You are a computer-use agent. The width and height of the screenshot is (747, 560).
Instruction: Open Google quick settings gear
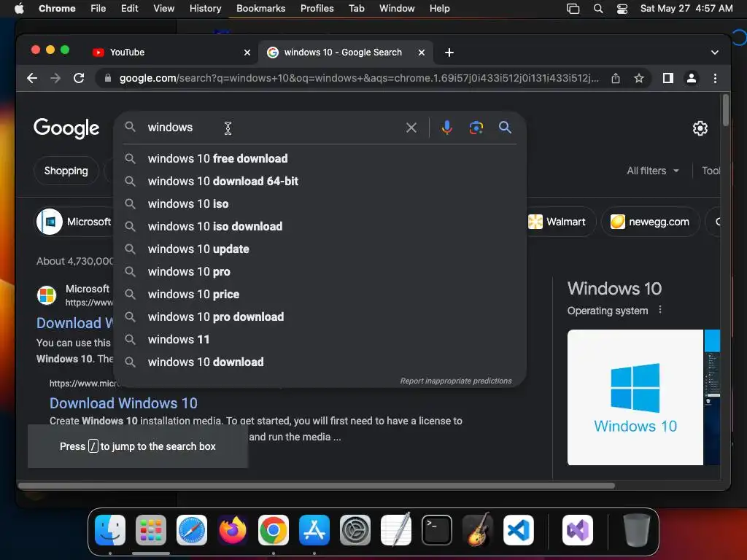click(700, 128)
